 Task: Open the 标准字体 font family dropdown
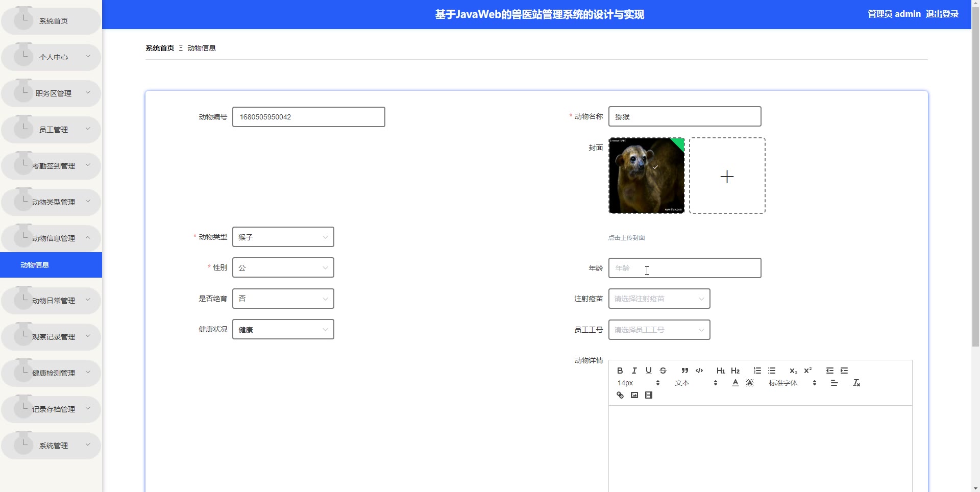coord(792,383)
